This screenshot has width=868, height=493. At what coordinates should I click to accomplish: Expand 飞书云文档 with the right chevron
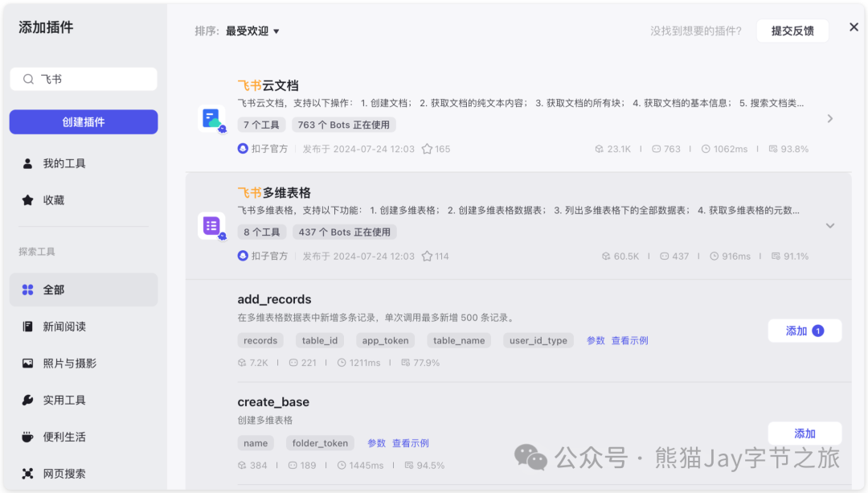coord(829,118)
